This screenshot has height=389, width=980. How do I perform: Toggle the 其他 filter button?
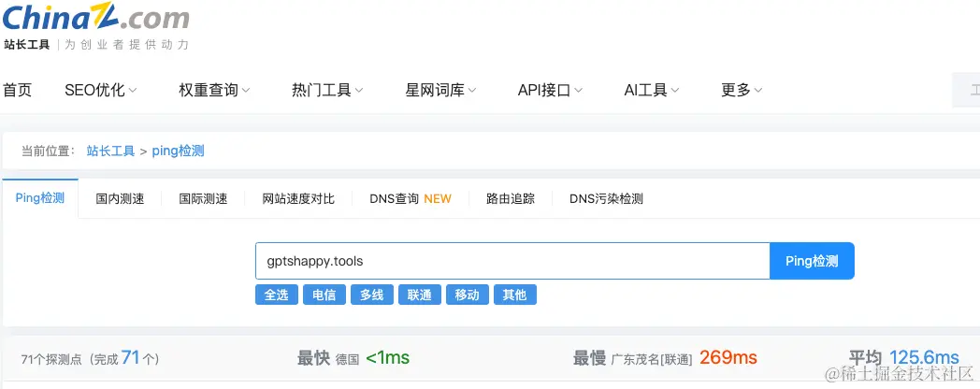pos(515,295)
